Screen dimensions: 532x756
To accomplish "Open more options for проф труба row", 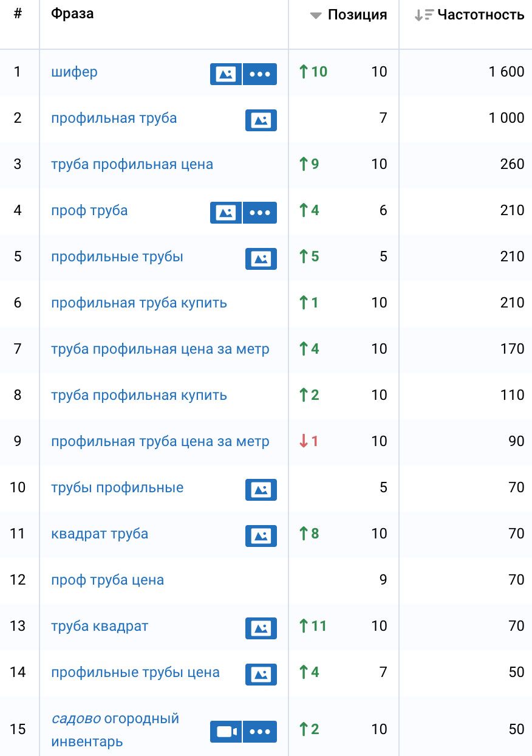I will (x=260, y=212).
